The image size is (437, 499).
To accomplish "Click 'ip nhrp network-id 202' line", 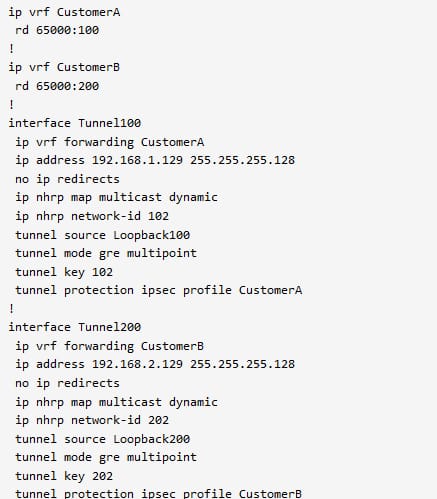I will (92, 420).
